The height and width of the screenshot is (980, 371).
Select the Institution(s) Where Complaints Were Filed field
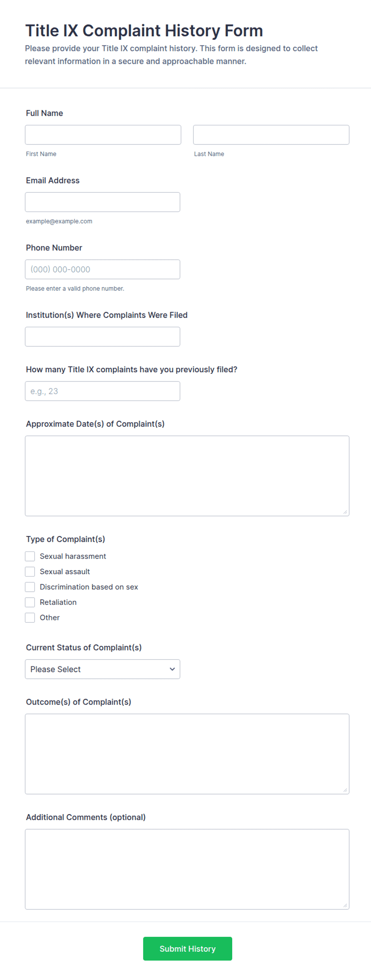(x=103, y=337)
